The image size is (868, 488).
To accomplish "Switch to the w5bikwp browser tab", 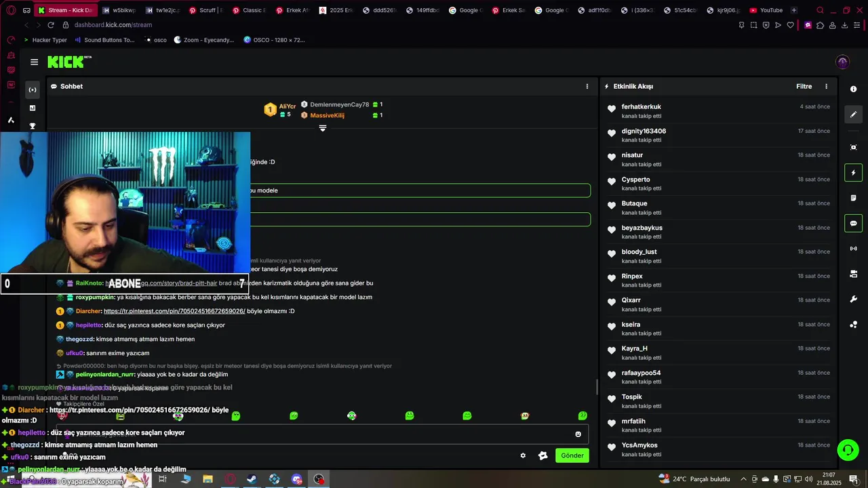I will click(x=119, y=10).
